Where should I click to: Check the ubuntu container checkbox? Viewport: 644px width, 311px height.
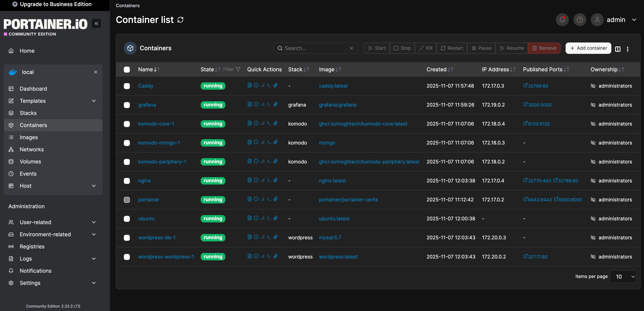(x=127, y=219)
